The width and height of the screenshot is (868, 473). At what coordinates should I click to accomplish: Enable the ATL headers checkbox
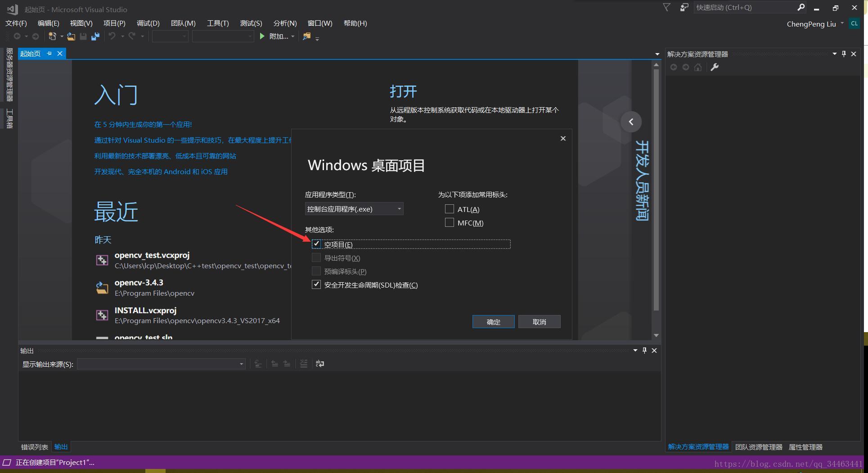(x=449, y=209)
